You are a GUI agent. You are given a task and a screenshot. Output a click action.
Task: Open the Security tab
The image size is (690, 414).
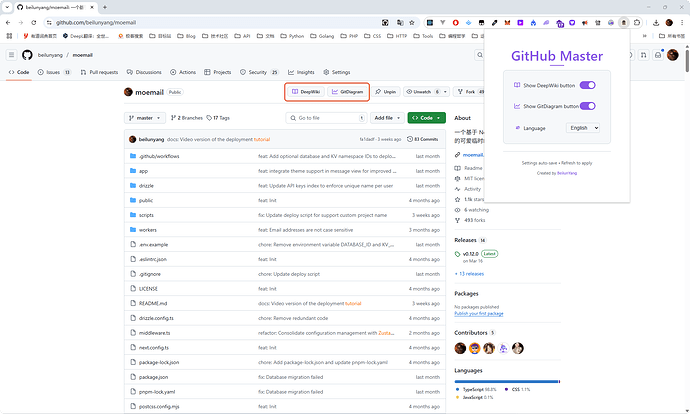[260, 72]
